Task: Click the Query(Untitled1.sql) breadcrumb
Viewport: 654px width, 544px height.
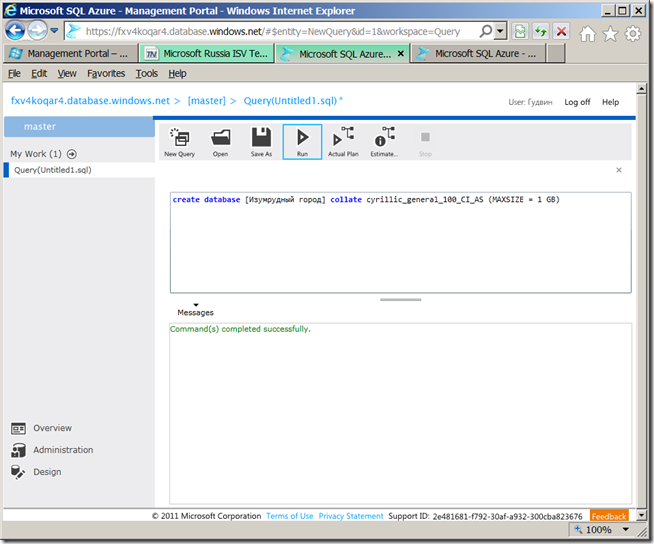Action: point(290,101)
